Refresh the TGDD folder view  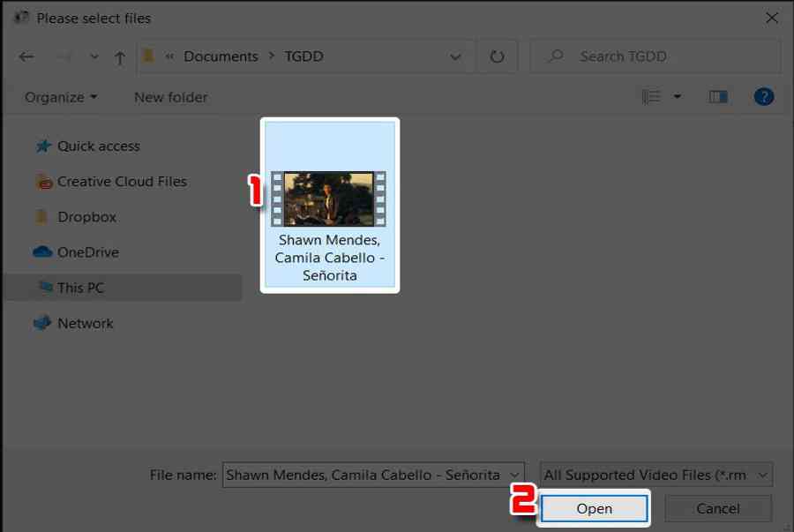pyautogui.click(x=497, y=56)
